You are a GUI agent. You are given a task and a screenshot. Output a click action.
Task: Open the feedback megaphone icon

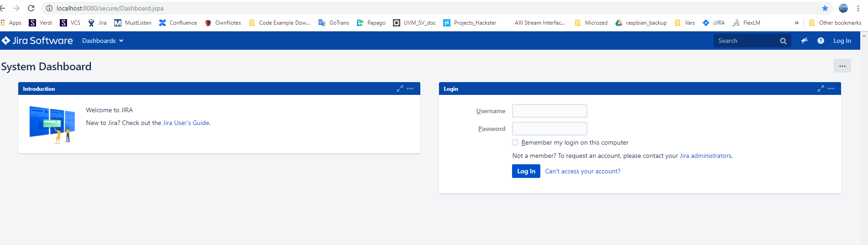tap(804, 41)
